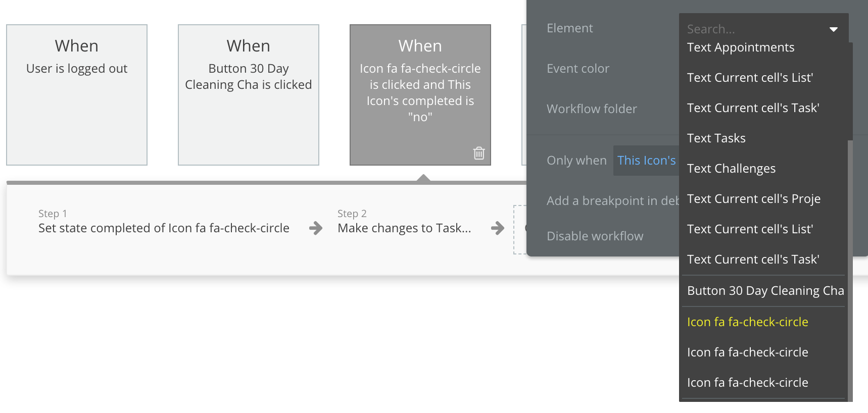Click the Disable workflow option
Screen dimensions: 868x413
(x=595, y=236)
